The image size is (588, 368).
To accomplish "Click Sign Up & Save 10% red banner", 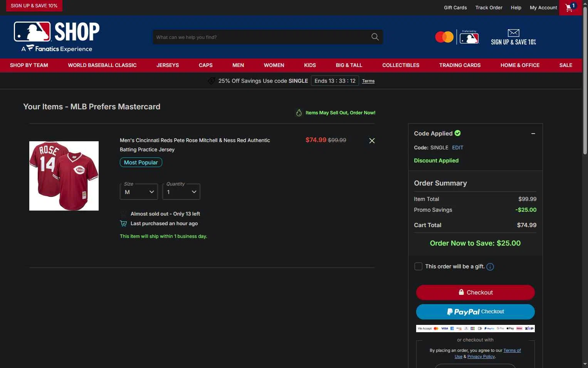I will pos(34,6).
